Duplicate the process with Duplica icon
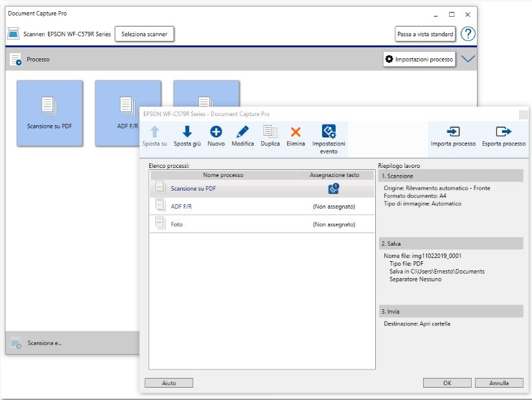The image size is (532, 400). pos(270,132)
